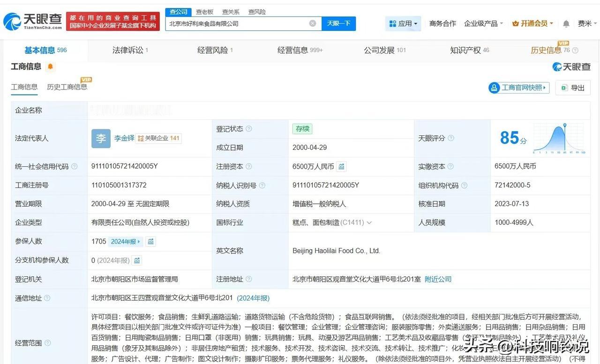Switch to the 经营风险 tab

(x=215, y=50)
